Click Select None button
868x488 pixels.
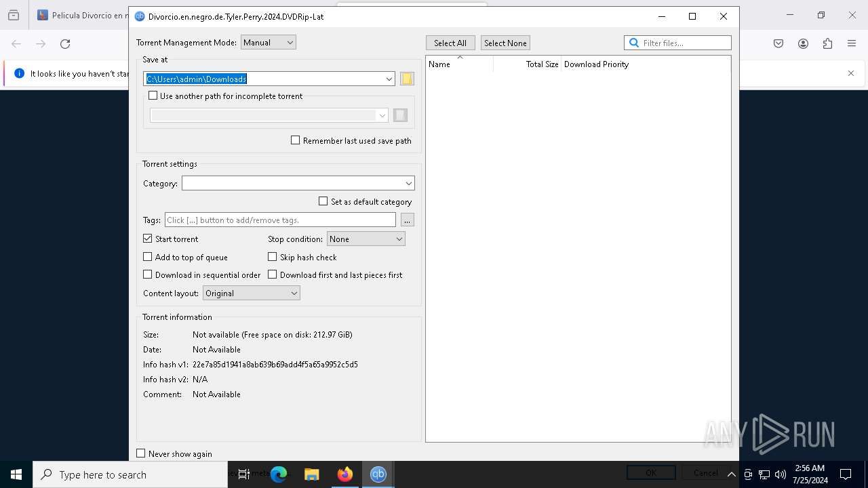tap(505, 43)
